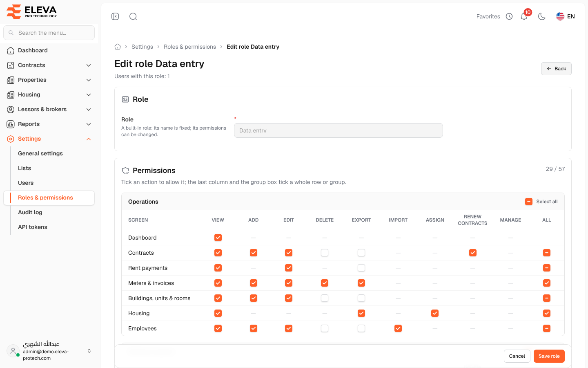This screenshot has height=368, width=588.
Task: Click the Housing sidebar icon
Action: click(x=11, y=94)
